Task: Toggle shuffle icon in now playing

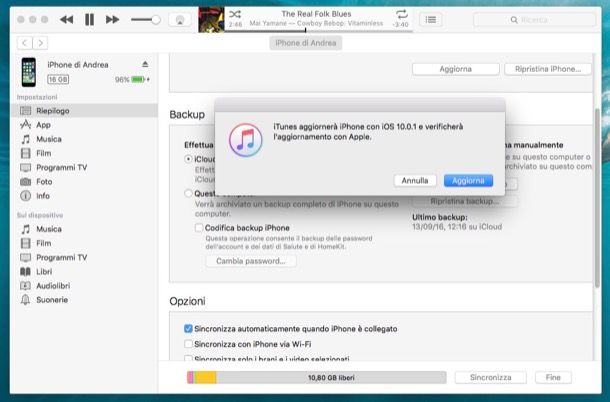Action: [235, 14]
